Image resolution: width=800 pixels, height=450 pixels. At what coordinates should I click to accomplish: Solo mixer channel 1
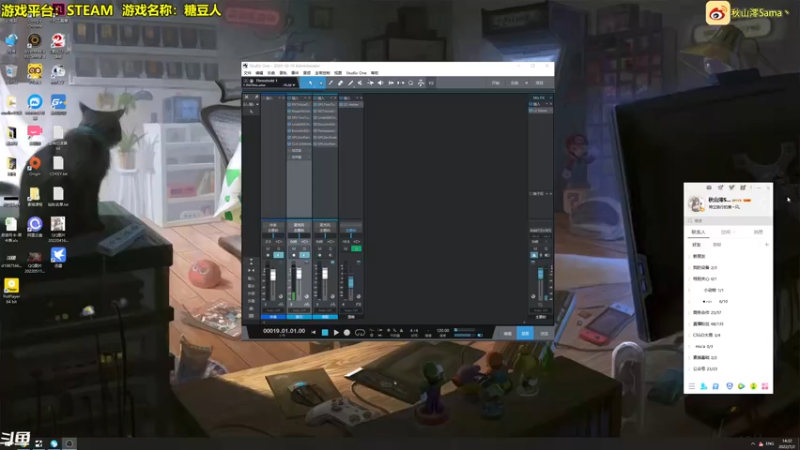click(x=279, y=248)
